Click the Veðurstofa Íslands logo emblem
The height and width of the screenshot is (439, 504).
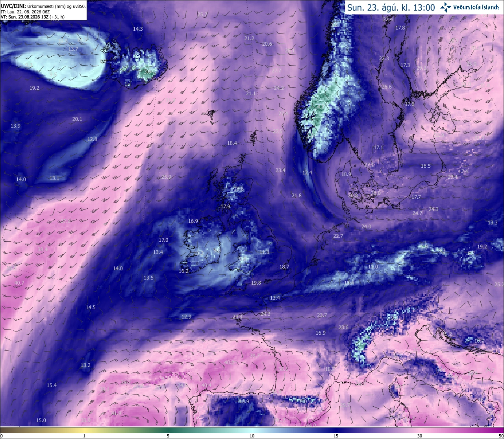[x=446, y=7]
